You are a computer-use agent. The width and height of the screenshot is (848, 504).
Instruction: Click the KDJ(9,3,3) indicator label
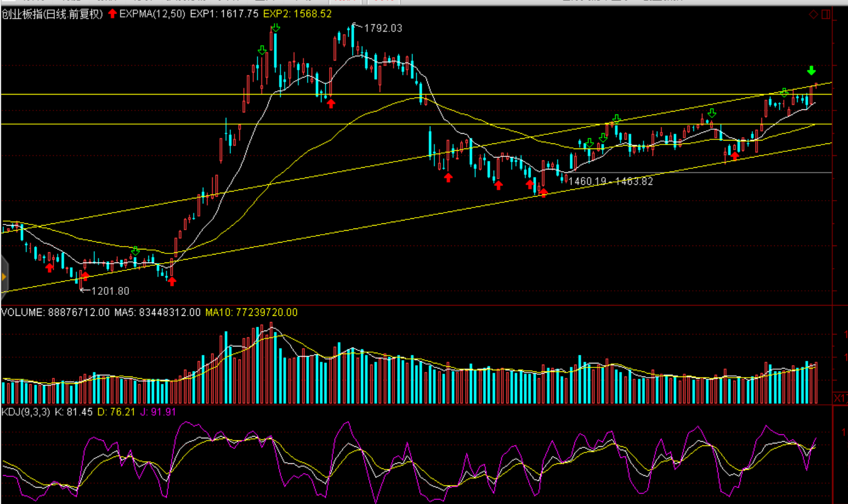click(x=26, y=412)
